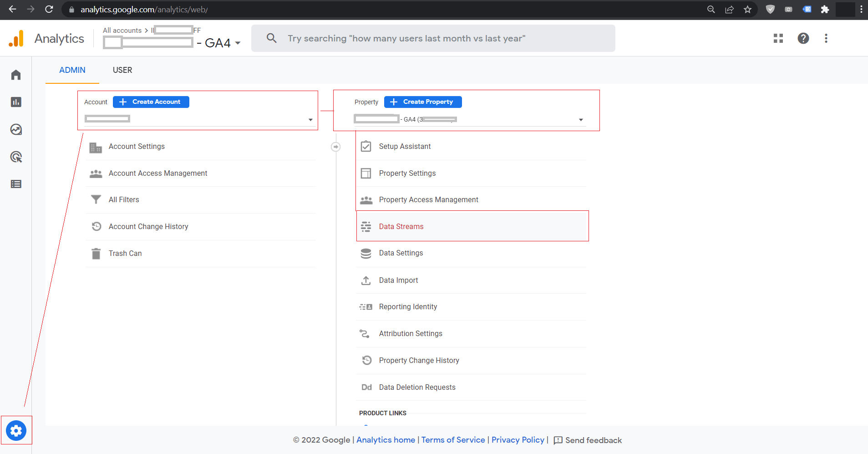Open the Explore sidebar icon
Screen dimensions: 868x454
[x=16, y=130]
